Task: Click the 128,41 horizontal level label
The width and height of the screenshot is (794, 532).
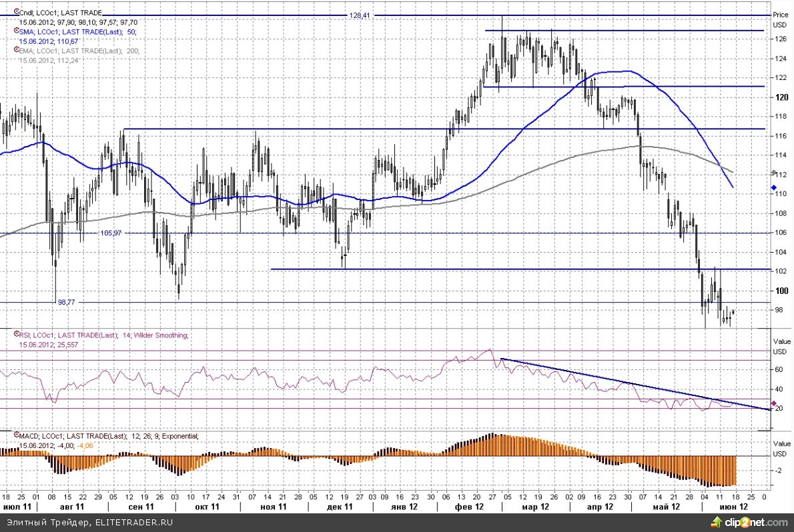Action: click(359, 15)
